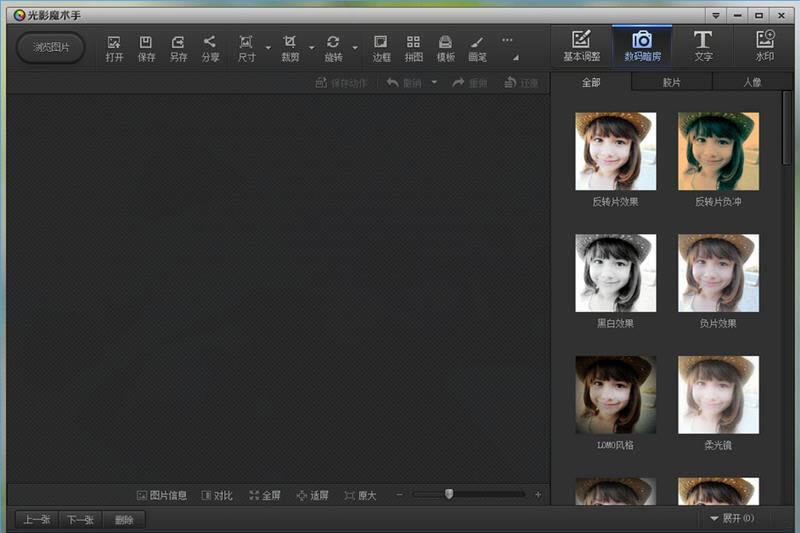Expand the 裁剪 (Crop) dropdown arrow

(311, 48)
